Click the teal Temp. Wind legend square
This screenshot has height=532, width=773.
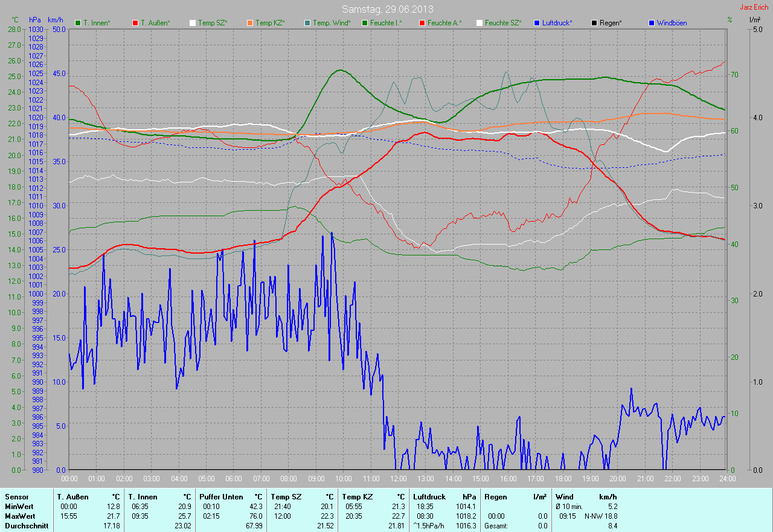(307, 23)
